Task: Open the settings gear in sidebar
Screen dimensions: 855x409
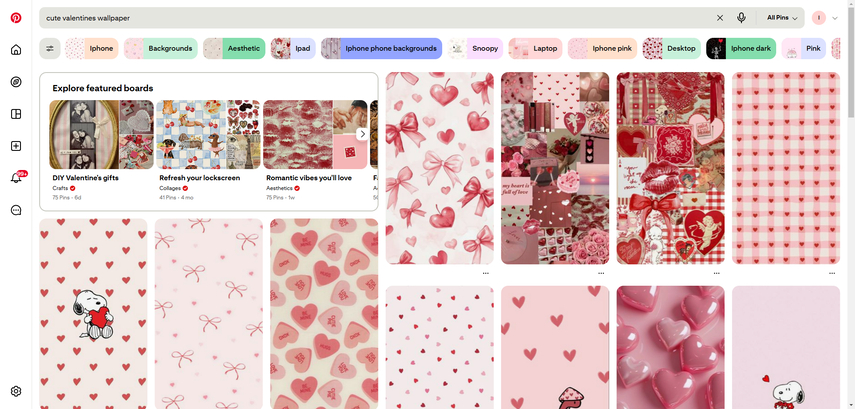Action: (x=16, y=391)
